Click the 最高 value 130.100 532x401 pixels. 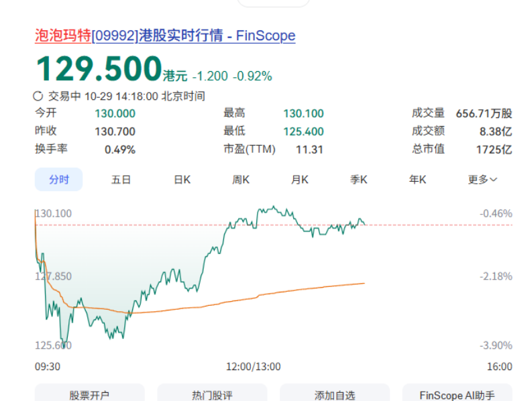click(304, 113)
